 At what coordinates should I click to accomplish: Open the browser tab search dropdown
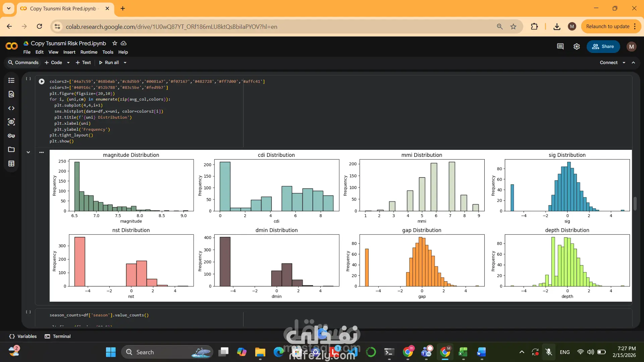point(9,8)
